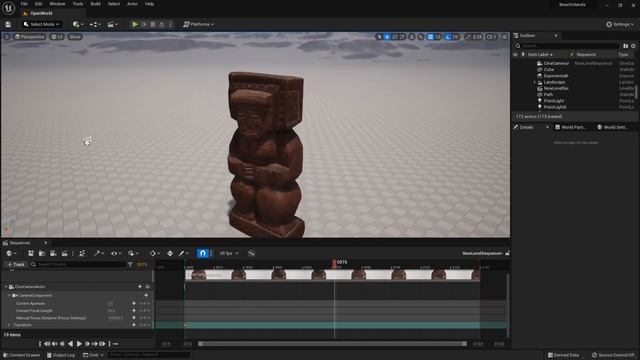Adjust viewport camera speed setting
Viewport: 640px width, 360px height.
(x=491, y=37)
